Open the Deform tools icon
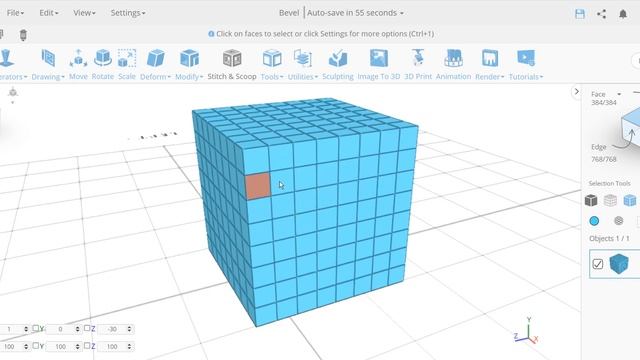640x360 pixels. point(155,58)
